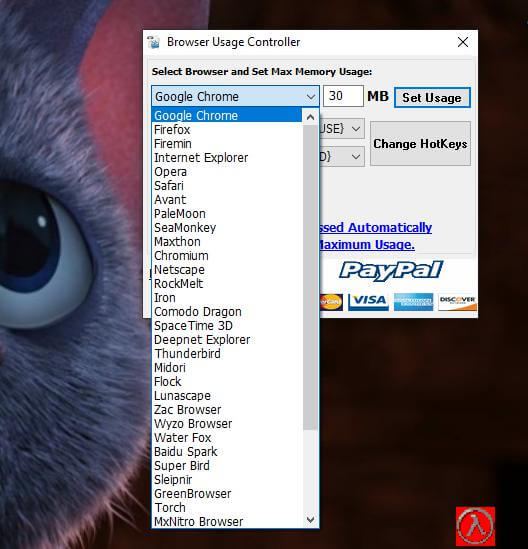528x549 pixels.
Task: Select Torch from the browser list
Action: 227,508
